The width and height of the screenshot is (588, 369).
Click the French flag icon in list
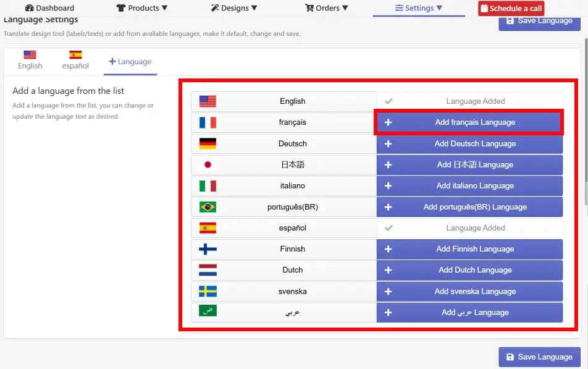click(208, 122)
